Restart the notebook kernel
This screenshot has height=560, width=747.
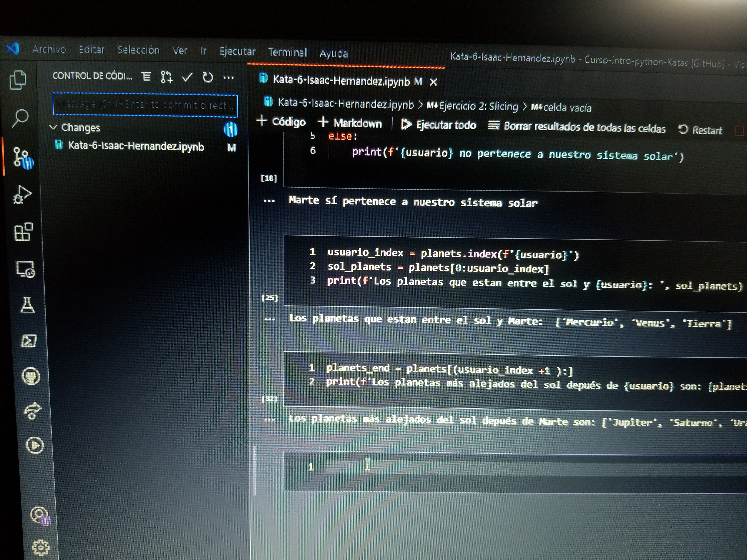[x=700, y=130]
